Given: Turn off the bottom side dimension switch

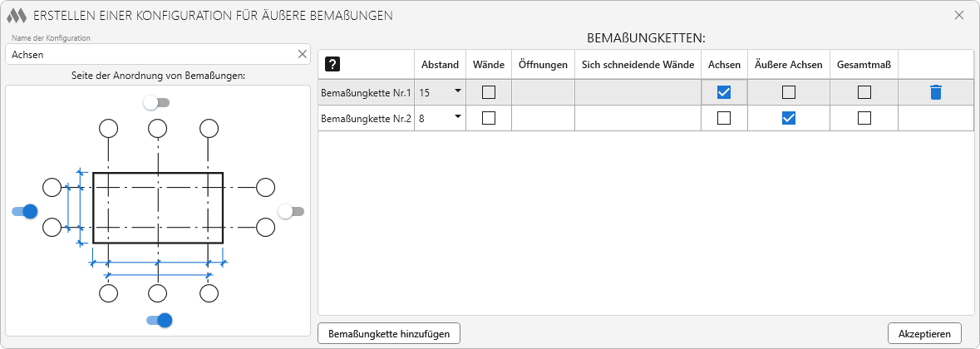Looking at the screenshot, I should pyautogui.click(x=158, y=320).
